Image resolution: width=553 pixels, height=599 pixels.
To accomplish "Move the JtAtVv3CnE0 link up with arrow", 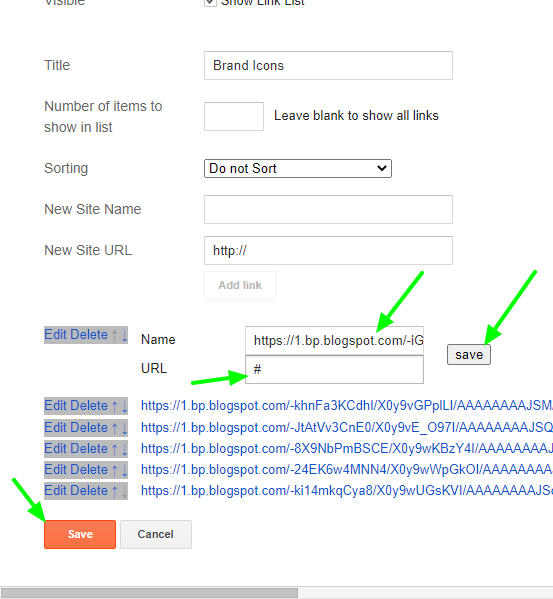I will coord(115,428).
